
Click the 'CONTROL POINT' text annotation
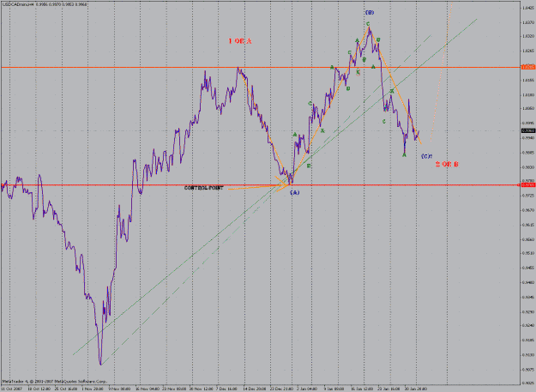click(204, 188)
